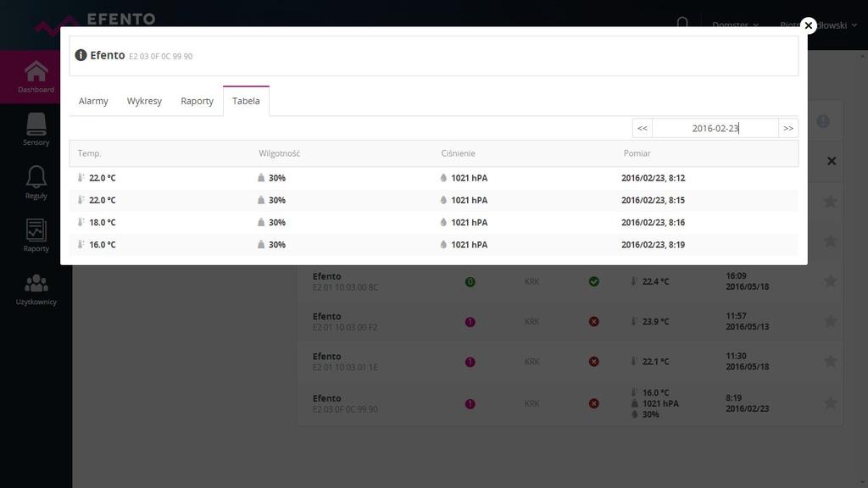
Task: Toggle favorite star for sensor E2 03 0F 0C 99 90
Action: pos(831,403)
